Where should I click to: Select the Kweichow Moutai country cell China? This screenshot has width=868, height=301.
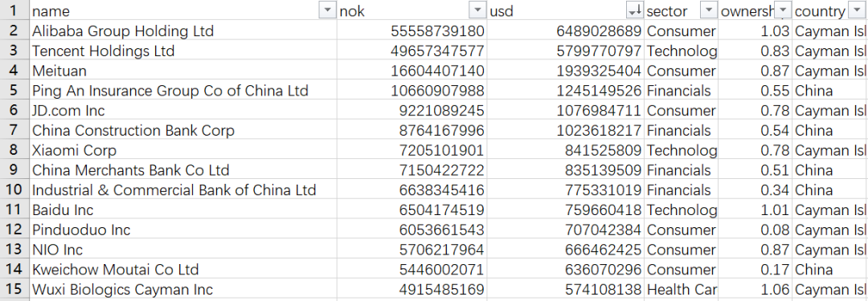829,270
